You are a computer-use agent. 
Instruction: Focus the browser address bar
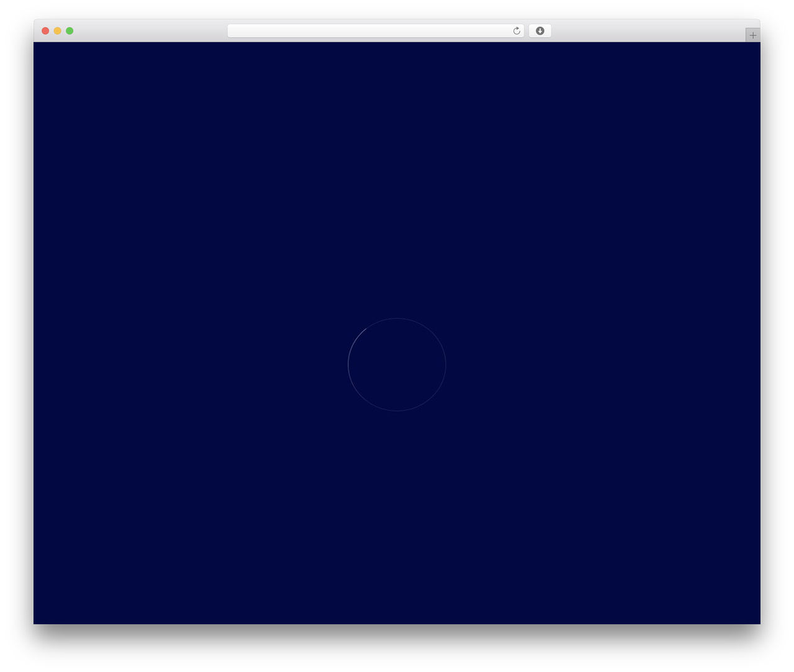[x=375, y=31]
